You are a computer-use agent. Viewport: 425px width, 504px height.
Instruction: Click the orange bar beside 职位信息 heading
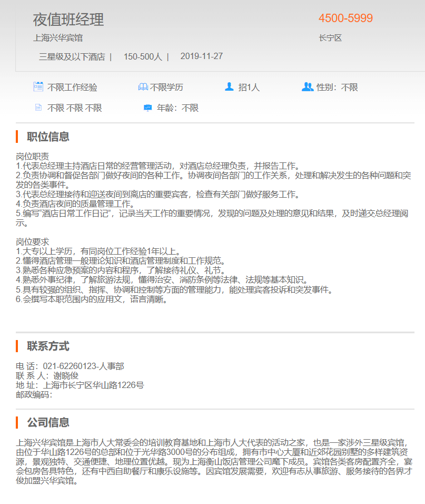click(17, 137)
